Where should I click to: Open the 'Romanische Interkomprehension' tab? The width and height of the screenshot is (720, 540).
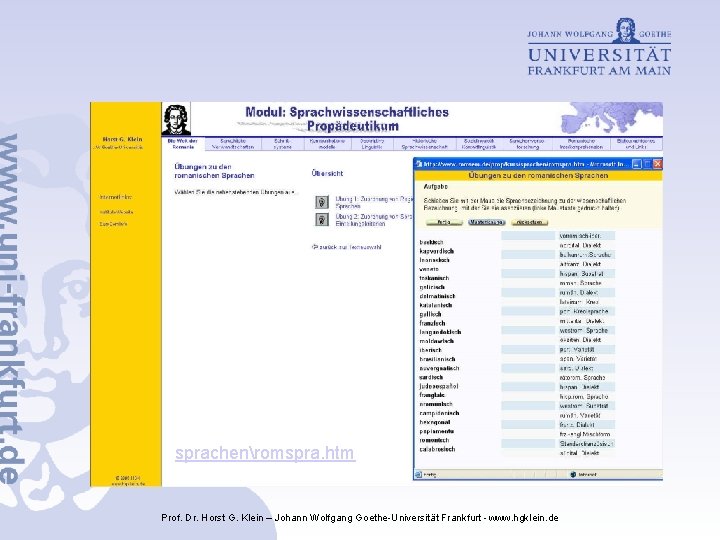click(x=581, y=144)
